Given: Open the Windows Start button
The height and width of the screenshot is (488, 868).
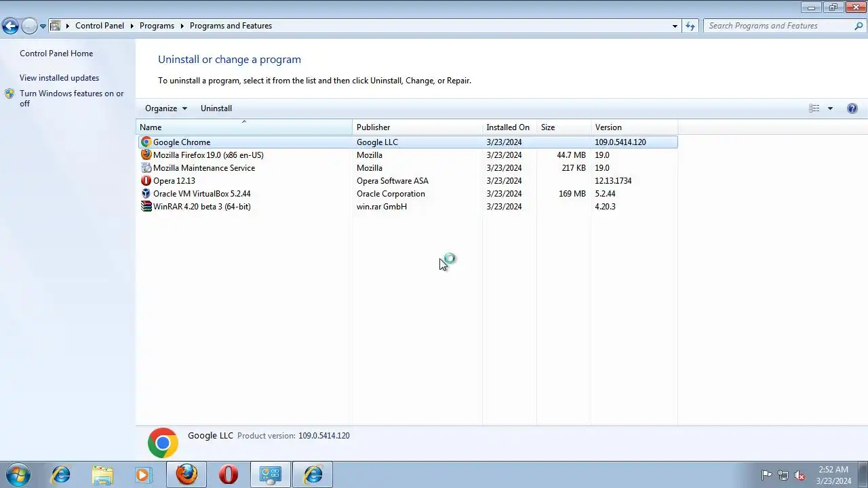Looking at the screenshot, I should 18,474.
